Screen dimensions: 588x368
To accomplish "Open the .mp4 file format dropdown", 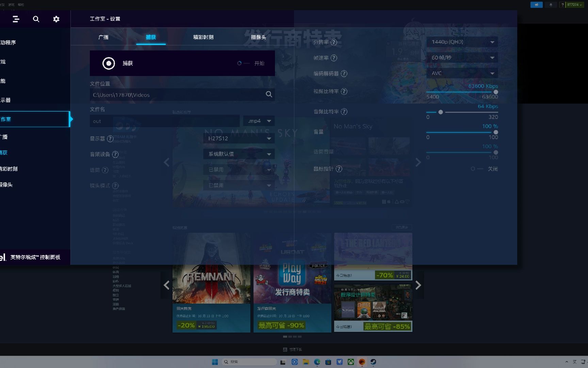I will point(259,121).
